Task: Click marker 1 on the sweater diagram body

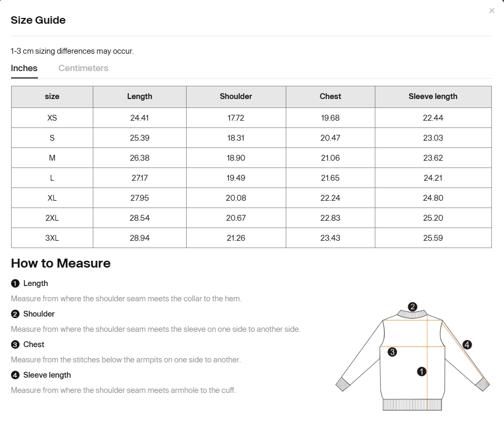Action: pyautogui.click(x=421, y=372)
